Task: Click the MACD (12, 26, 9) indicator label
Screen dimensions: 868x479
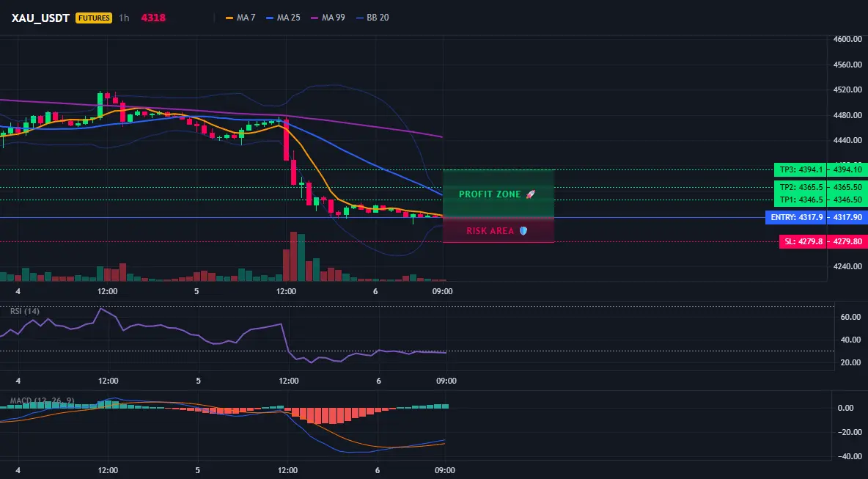Action: [42, 401]
